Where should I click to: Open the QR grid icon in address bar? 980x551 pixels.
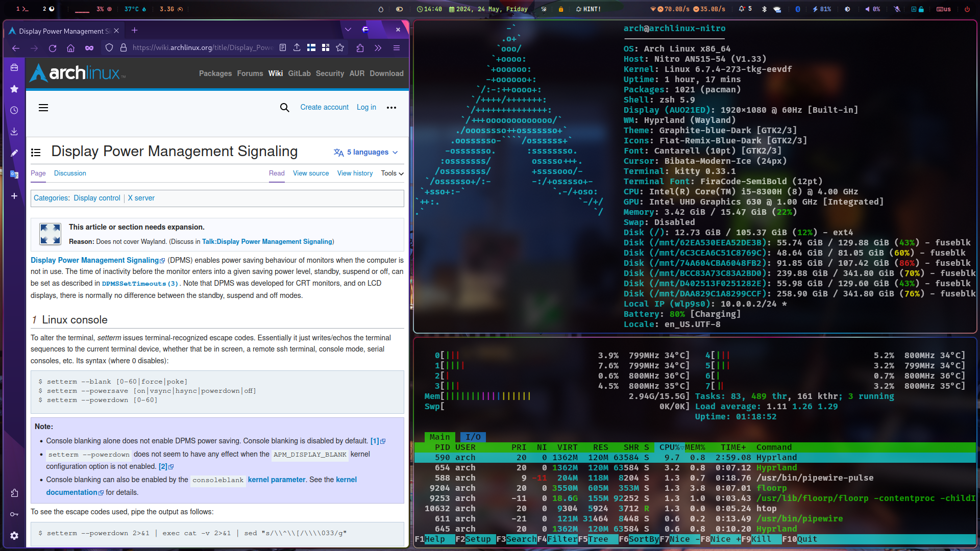pos(326,48)
